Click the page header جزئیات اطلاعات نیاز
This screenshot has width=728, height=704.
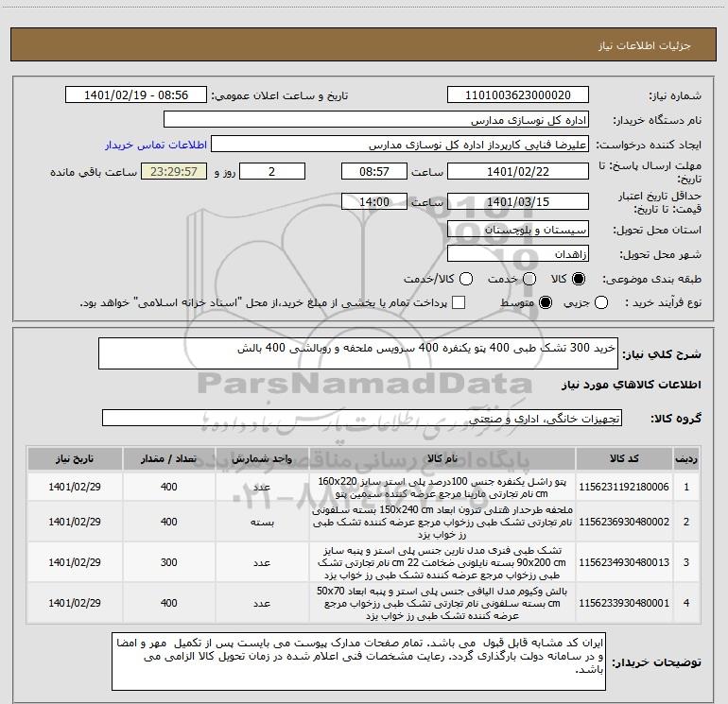[644, 45]
